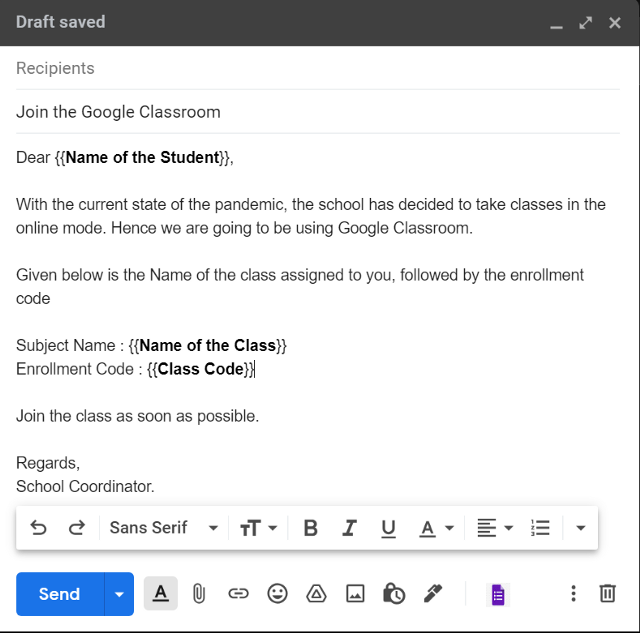
Task: Insert a photo
Action: pyautogui.click(x=356, y=593)
